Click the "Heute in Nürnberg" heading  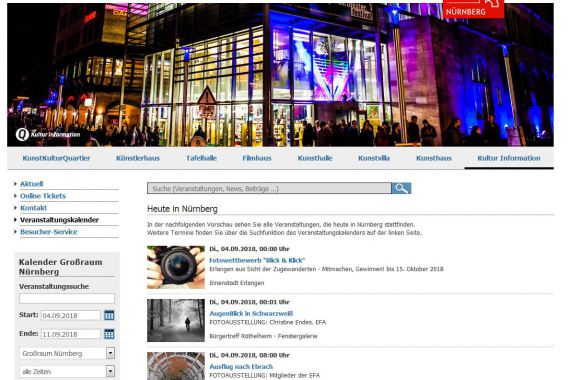[x=182, y=209]
